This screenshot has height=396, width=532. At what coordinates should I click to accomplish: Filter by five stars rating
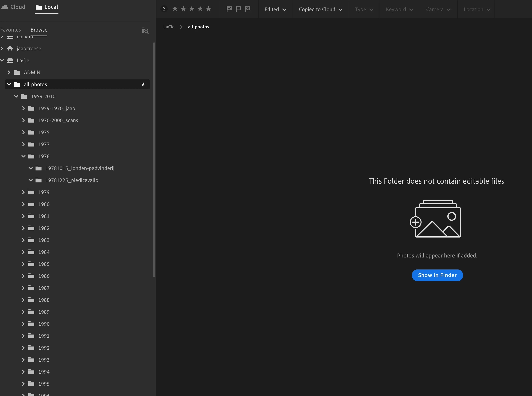(209, 9)
